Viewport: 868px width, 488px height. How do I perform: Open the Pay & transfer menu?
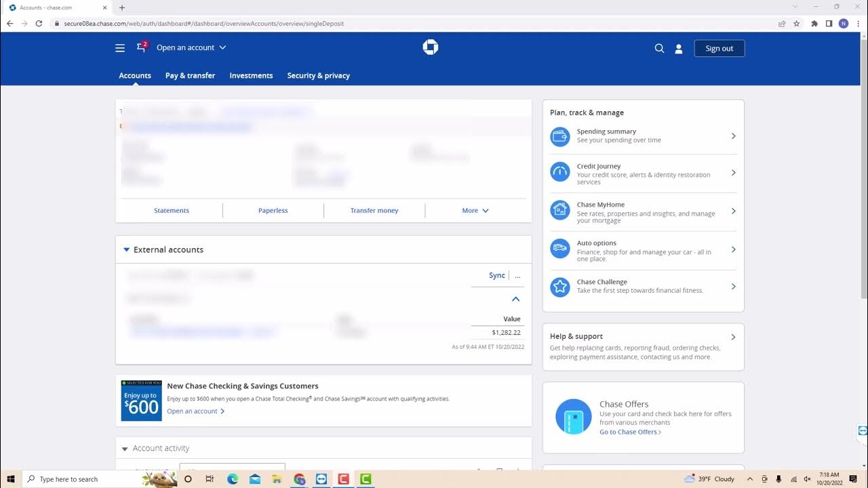tap(190, 76)
